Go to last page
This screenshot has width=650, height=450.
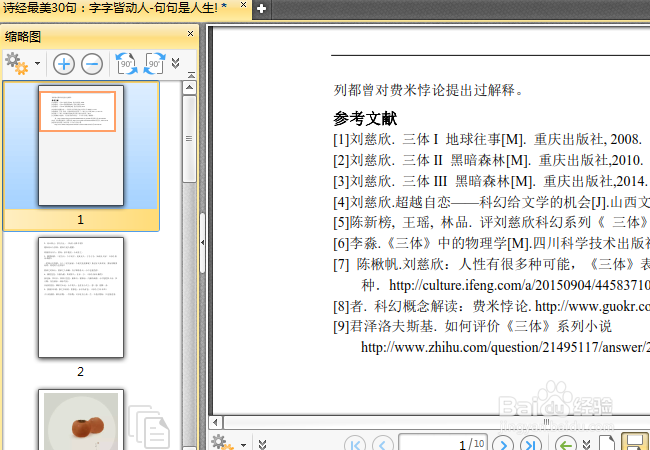point(531,445)
